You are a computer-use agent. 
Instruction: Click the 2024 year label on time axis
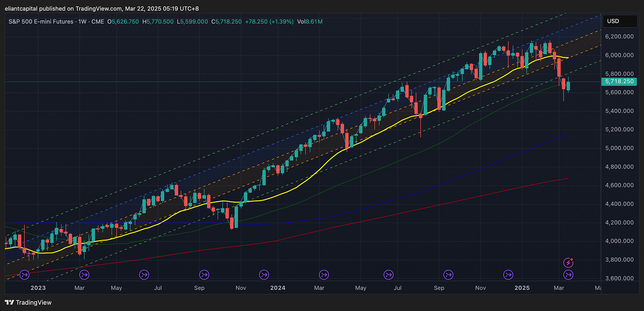[278, 288]
